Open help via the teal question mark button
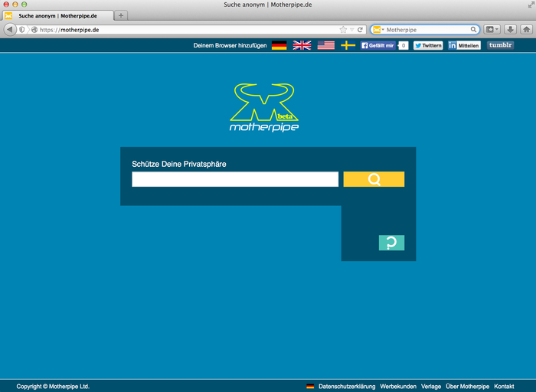The width and height of the screenshot is (536, 392). 391,243
